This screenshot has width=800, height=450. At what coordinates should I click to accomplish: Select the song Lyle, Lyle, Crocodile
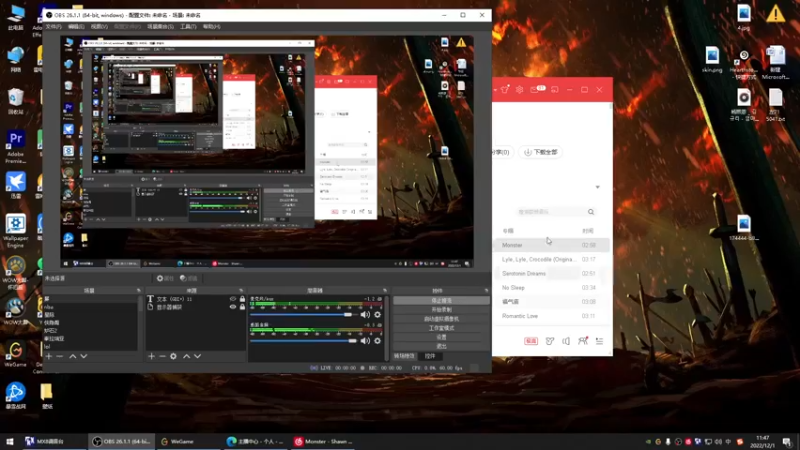tap(551, 259)
